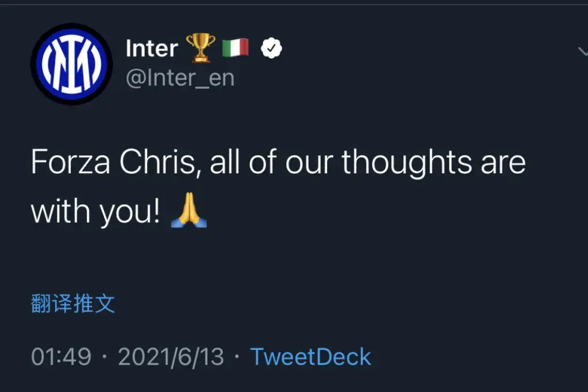Open the @Inter_en handle
Image resolution: width=588 pixels, height=392 pixels.
tap(180, 77)
